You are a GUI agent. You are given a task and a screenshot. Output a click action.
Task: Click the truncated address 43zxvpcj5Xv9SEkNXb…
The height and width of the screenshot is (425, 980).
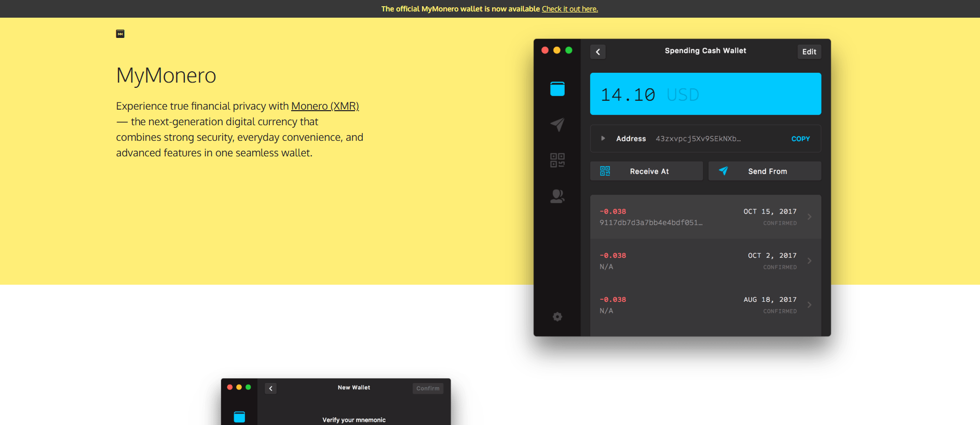coord(698,139)
